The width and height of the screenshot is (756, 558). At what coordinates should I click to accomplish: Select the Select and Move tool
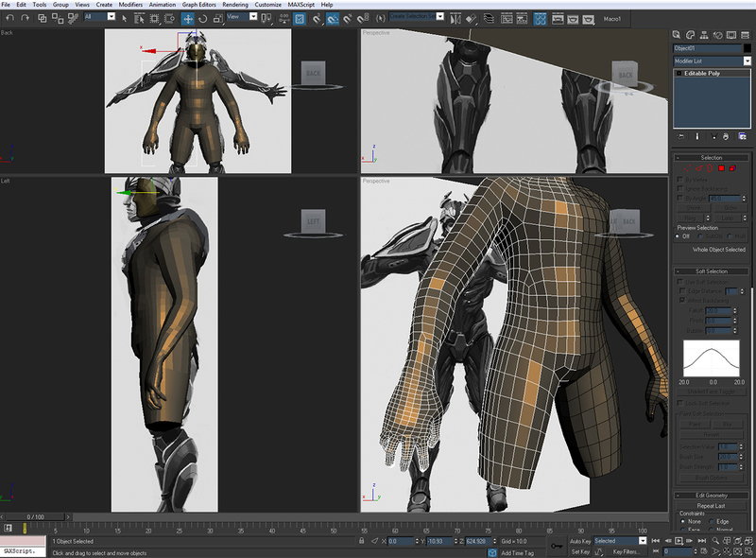188,18
